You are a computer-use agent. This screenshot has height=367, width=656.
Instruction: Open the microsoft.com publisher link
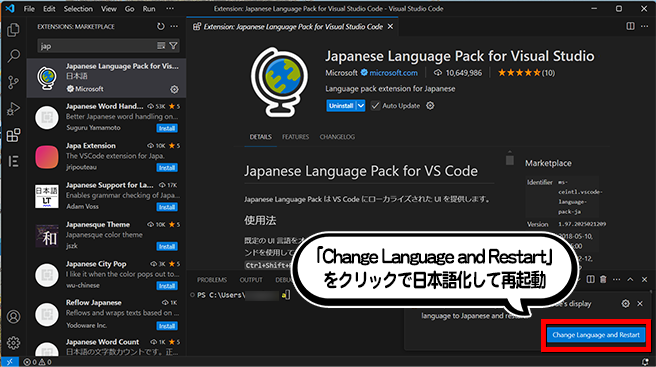click(393, 73)
